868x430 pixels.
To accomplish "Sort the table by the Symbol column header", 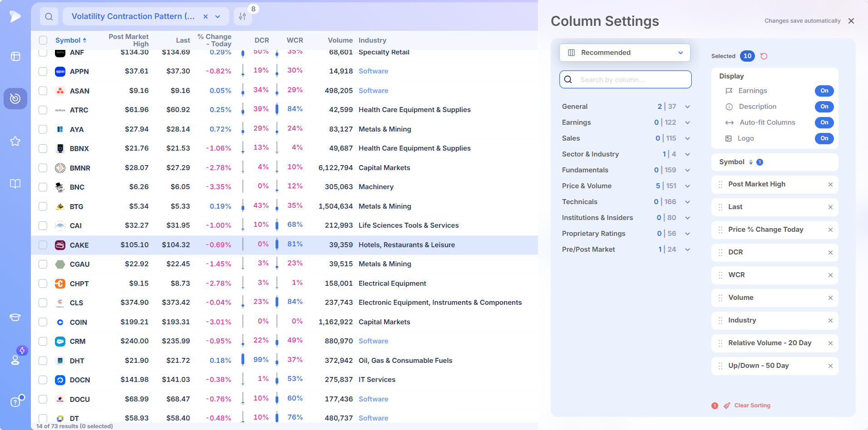I will pos(71,40).
